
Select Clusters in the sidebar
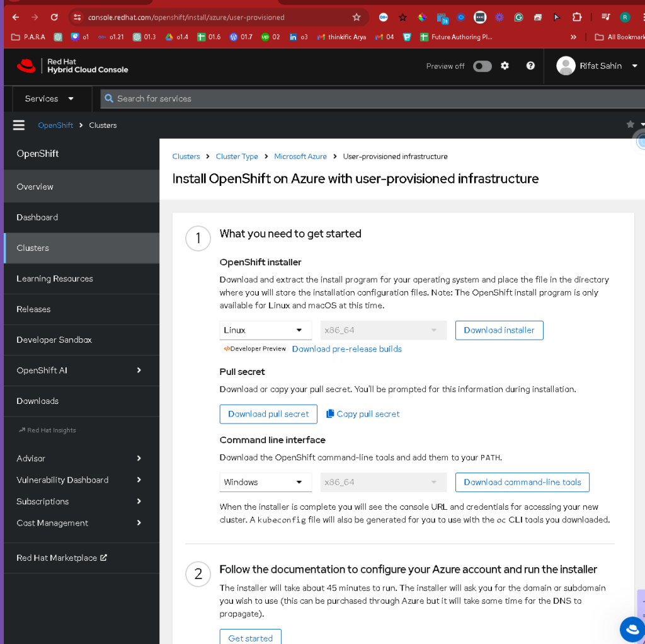81,248
